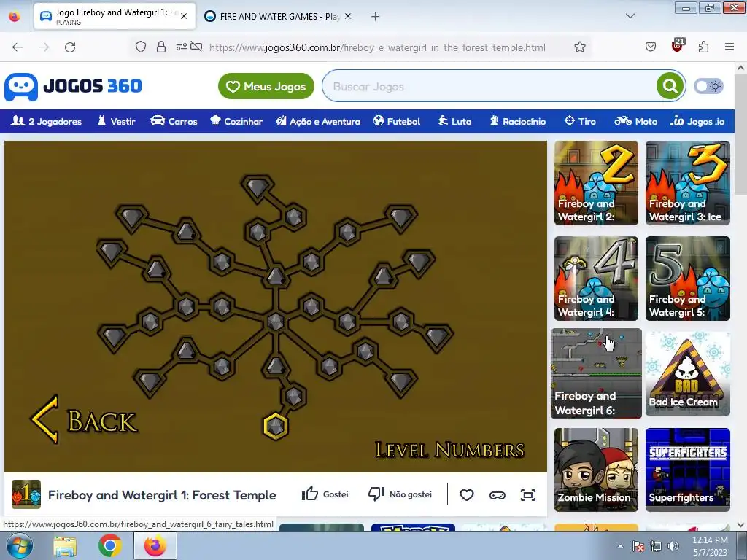Open Fireboy and Watergirl 5 thumbnail
The width and height of the screenshot is (747, 560).
pyautogui.click(x=687, y=279)
